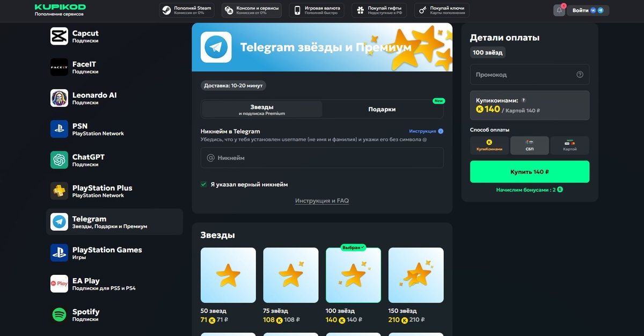Image resolution: width=644 pixels, height=336 pixels.
Task: Open the Steam top-up icon in header
Action: click(166, 10)
